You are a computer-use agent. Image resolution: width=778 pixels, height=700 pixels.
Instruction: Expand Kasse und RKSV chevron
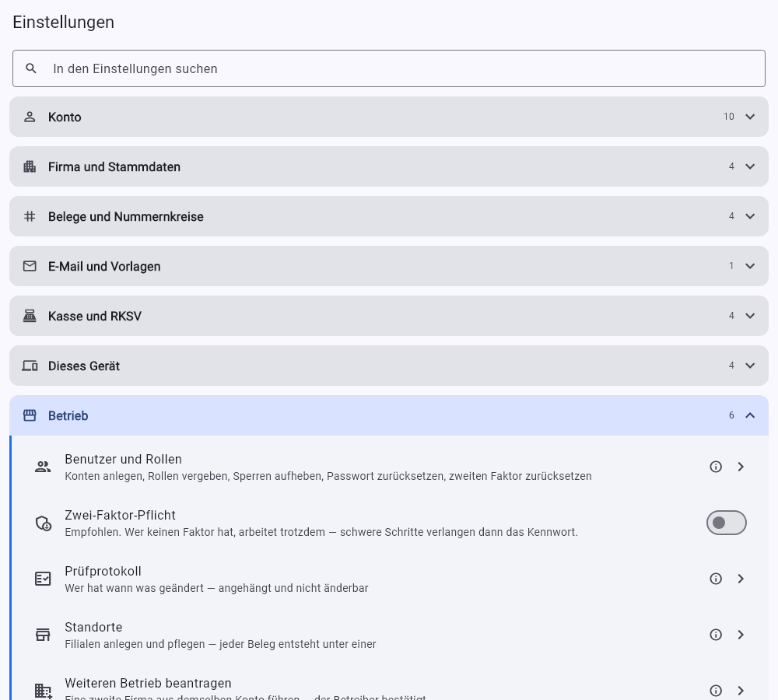[750, 316]
